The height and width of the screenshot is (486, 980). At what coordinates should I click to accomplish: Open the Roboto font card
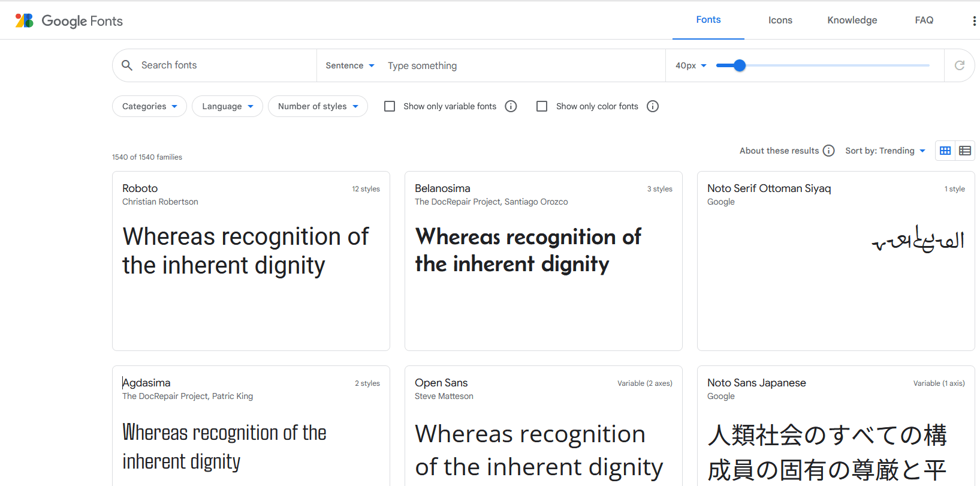click(x=251, y=261)
